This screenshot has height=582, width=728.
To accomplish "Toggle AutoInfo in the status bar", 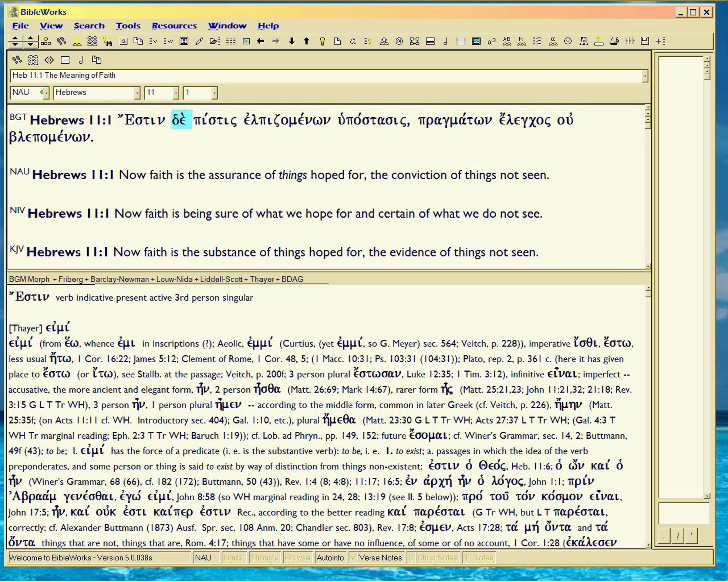I will (330, 558).
